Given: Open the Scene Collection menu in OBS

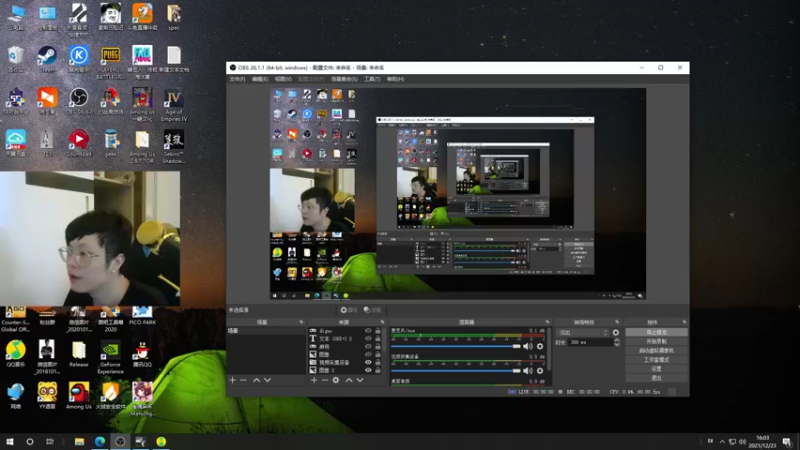Looking at the screenshot, I should 344,79.
